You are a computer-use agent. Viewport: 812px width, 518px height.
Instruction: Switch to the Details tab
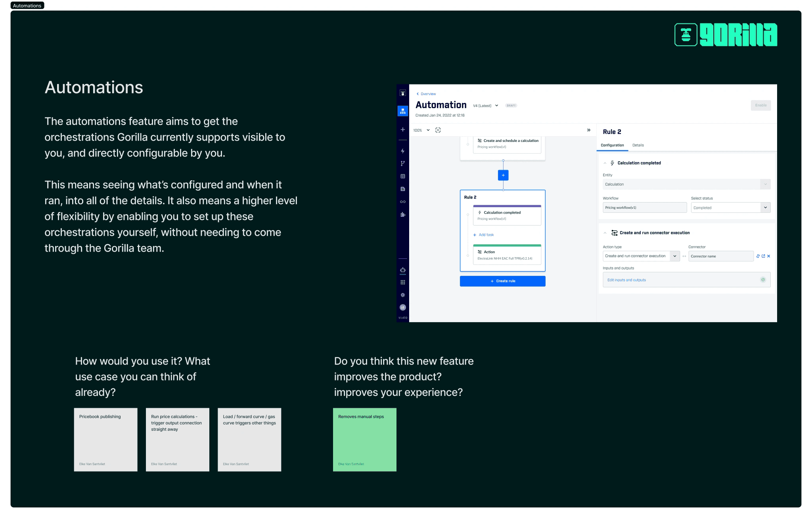coord(638,145)
